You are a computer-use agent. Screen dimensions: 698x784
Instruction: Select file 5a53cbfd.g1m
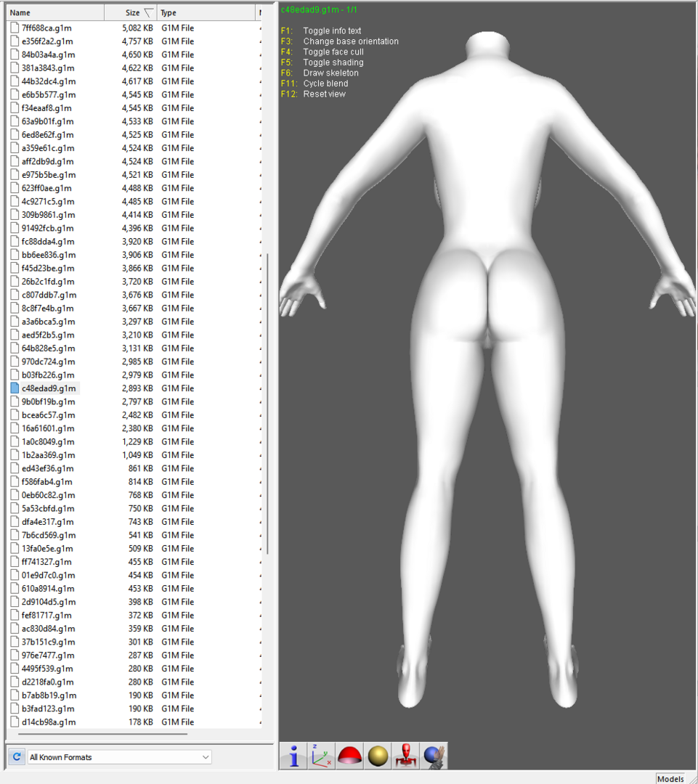(47, 508)
